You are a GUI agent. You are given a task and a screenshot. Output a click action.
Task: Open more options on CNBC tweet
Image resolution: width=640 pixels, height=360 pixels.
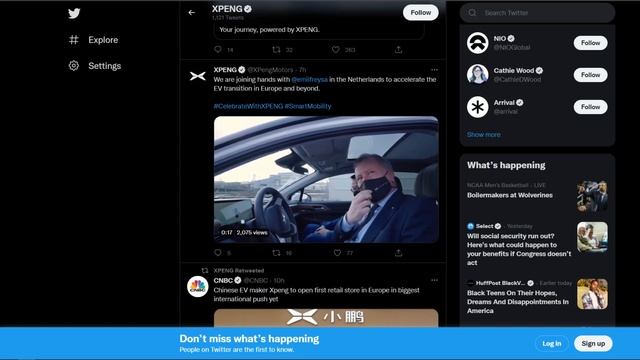434,280
